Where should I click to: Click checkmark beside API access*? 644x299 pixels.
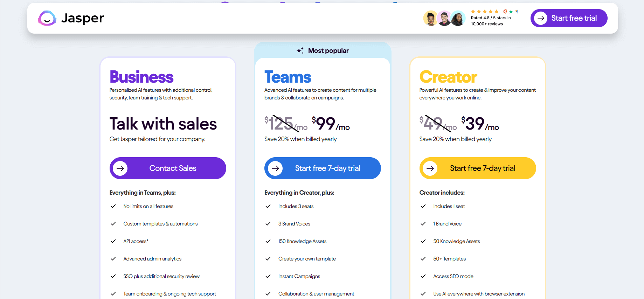pyautogui.click(x=113, y=241)
